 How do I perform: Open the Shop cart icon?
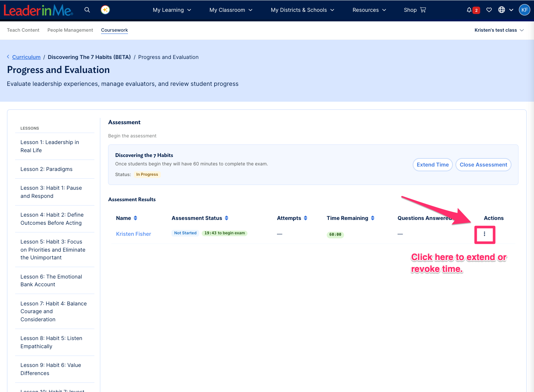423,10
